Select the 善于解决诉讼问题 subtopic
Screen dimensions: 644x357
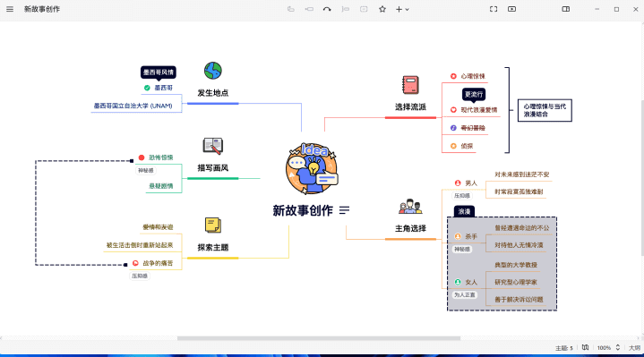(519, 299)
